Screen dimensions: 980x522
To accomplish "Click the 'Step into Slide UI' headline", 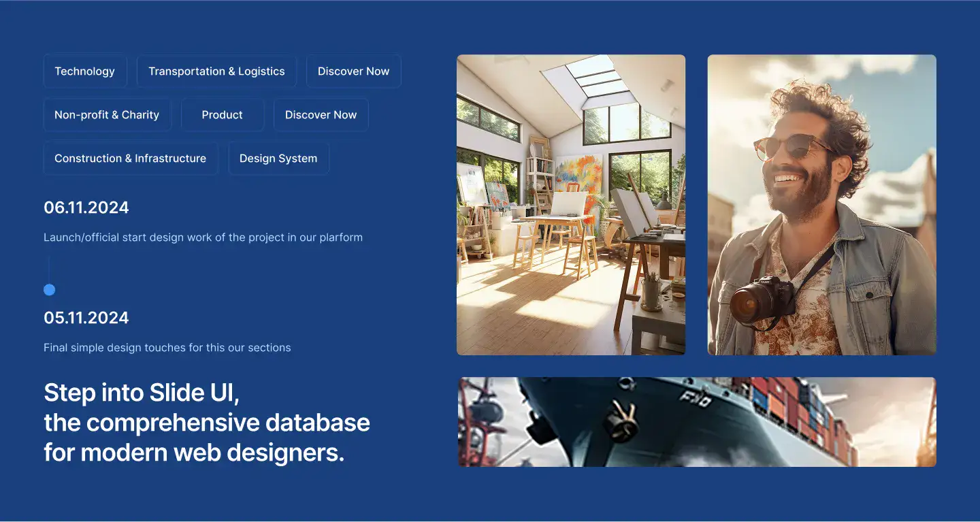I will pos(207,423).
